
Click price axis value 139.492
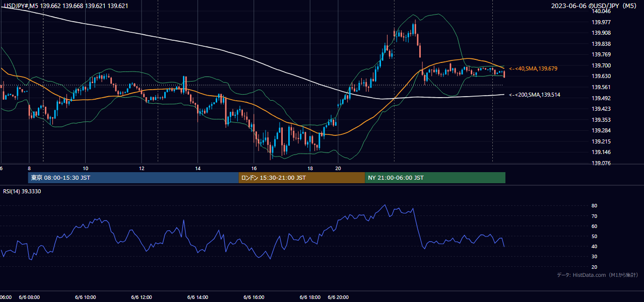click(x=601, y=98)
